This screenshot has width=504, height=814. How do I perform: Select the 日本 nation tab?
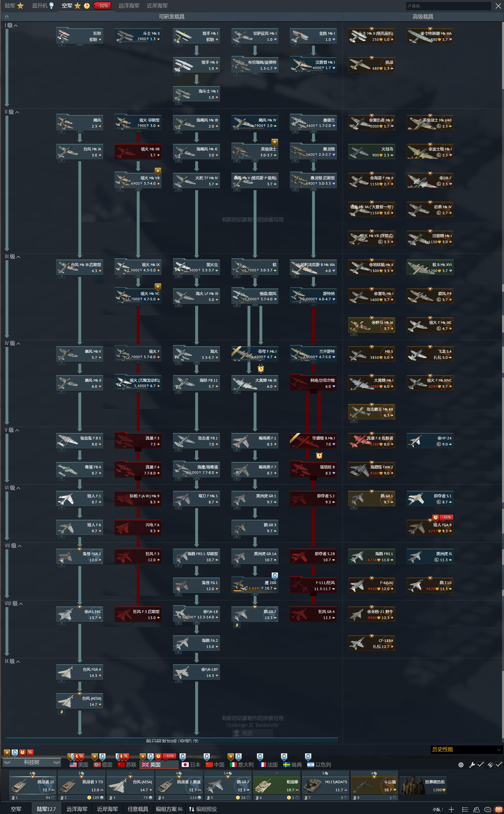(x=191, y=765)
